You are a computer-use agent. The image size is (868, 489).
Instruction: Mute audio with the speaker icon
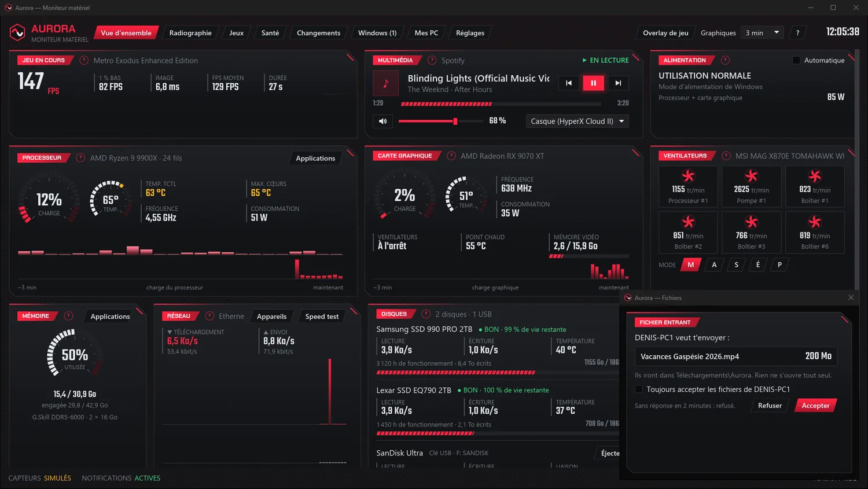pyautogui.click(x=382, y=121)
